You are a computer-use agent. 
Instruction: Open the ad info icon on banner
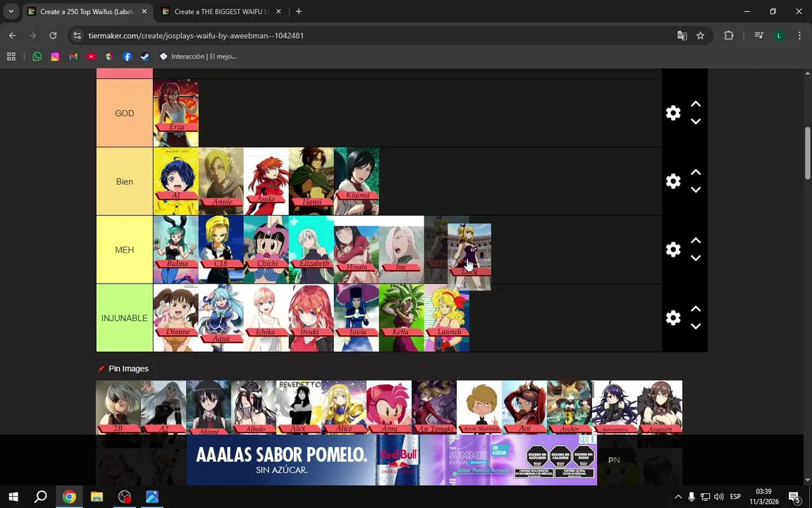(583, 439)
